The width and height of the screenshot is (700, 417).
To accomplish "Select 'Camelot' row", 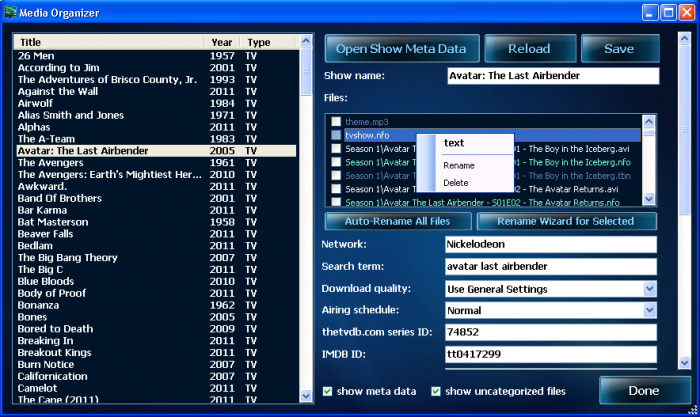I will [156, 388].
